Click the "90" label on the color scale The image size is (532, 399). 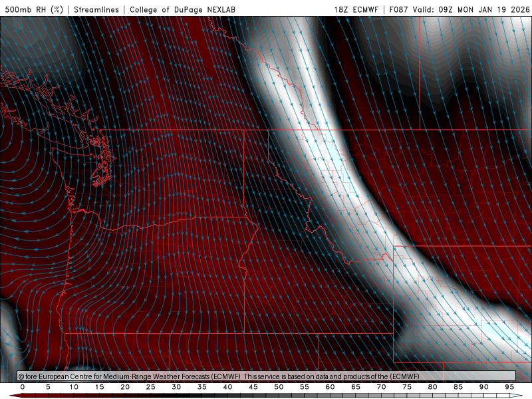tap(483, 387)
